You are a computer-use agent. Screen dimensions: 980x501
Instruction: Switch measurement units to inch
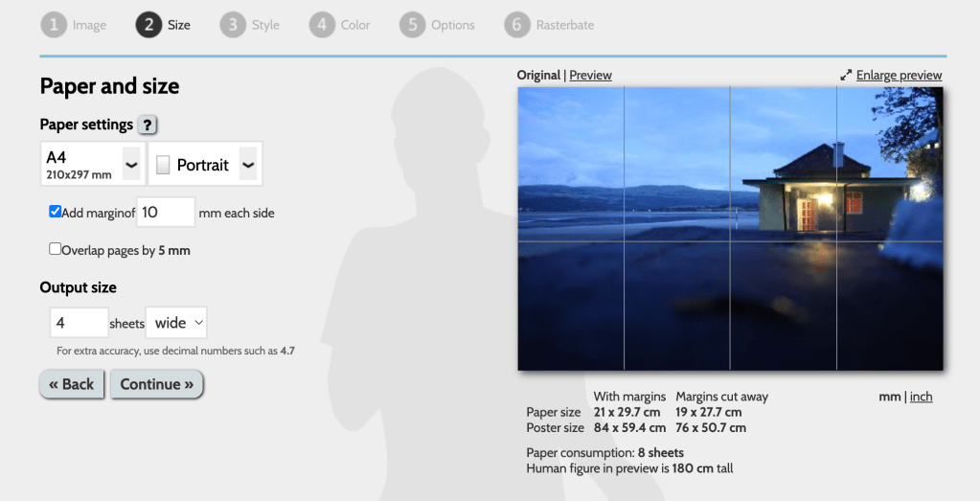click(921, 397)
